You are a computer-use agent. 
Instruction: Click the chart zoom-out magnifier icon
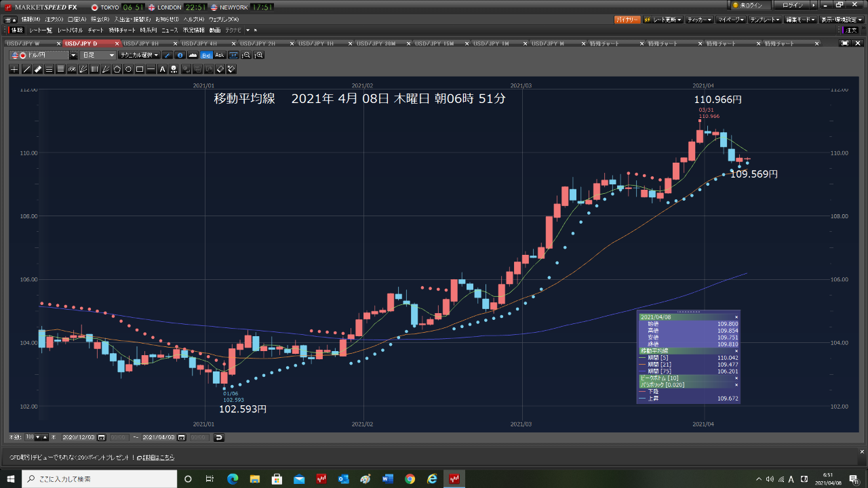tap(247, 55)
